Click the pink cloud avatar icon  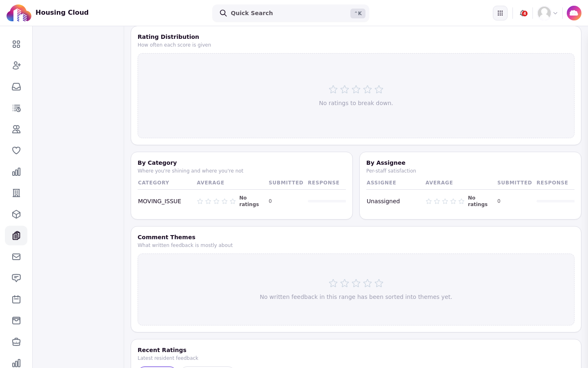574,13
